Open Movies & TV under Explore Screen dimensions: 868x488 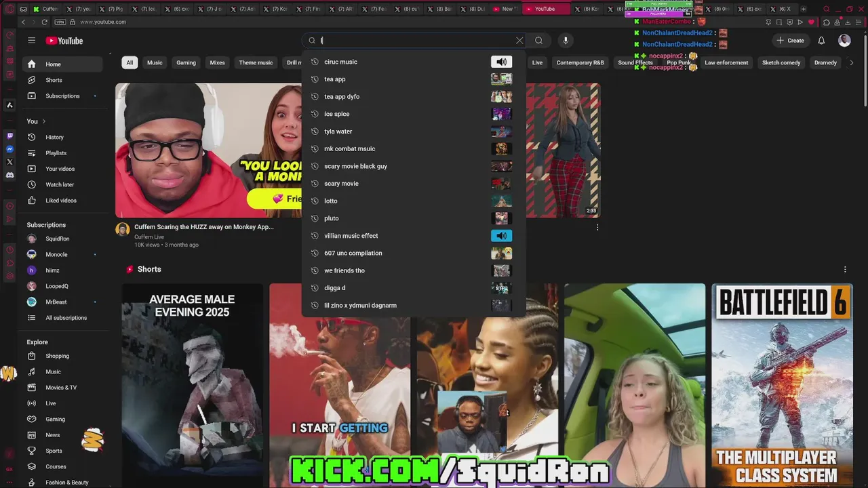[61, 388]
